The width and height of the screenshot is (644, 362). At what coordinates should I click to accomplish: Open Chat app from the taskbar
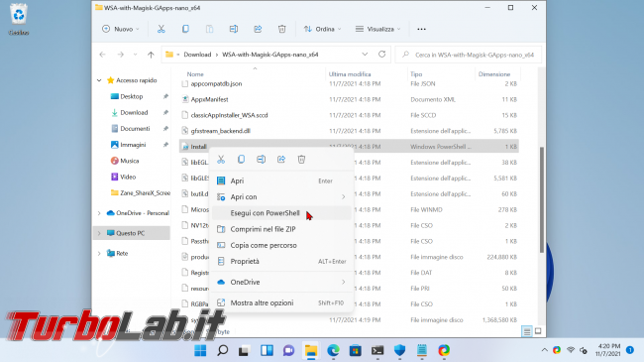tap(288, 350)
